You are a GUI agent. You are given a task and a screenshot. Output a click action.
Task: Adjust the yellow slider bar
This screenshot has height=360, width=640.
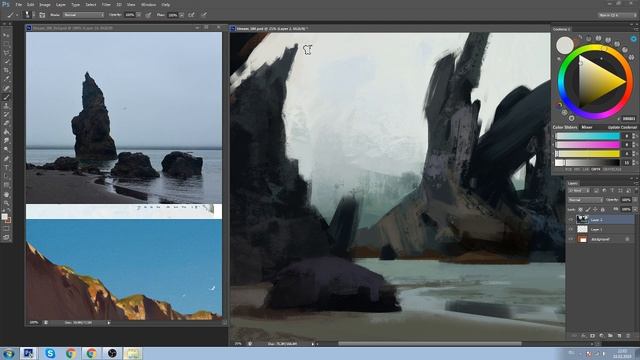coord(587,154)
